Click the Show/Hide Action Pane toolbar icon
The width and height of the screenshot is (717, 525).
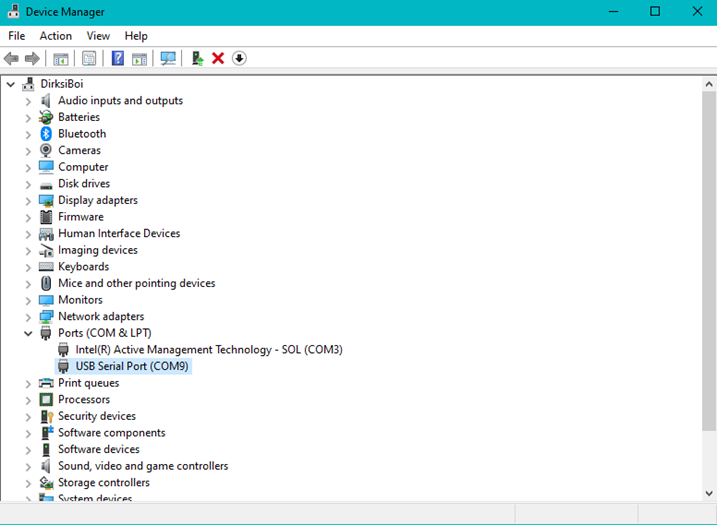tap(139, 59)
